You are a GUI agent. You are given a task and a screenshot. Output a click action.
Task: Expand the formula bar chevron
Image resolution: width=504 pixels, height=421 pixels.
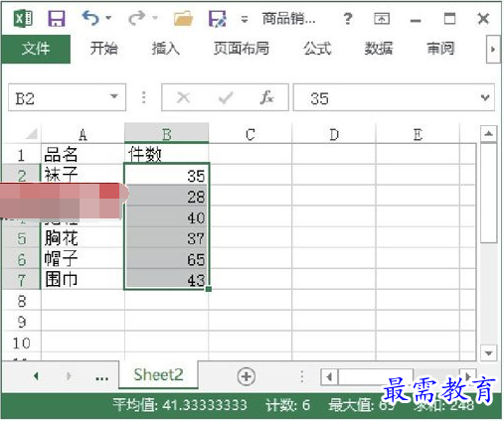[485, 97]
